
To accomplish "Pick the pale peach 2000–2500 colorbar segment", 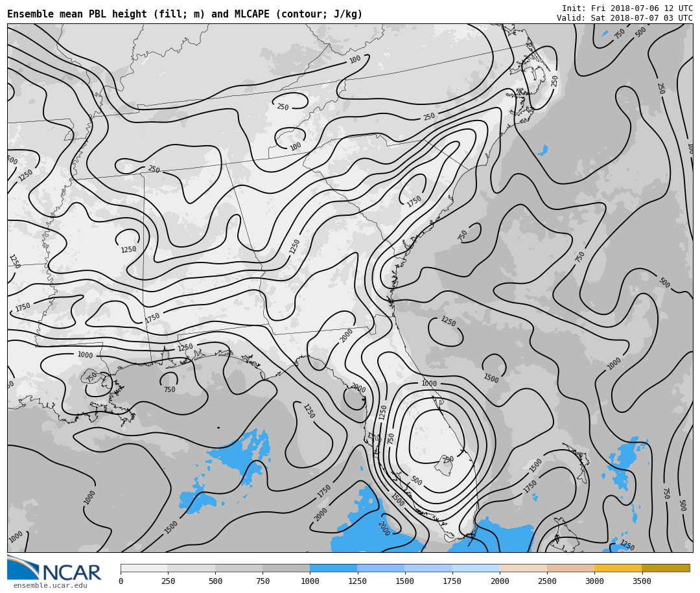I will tap(523, 568).
